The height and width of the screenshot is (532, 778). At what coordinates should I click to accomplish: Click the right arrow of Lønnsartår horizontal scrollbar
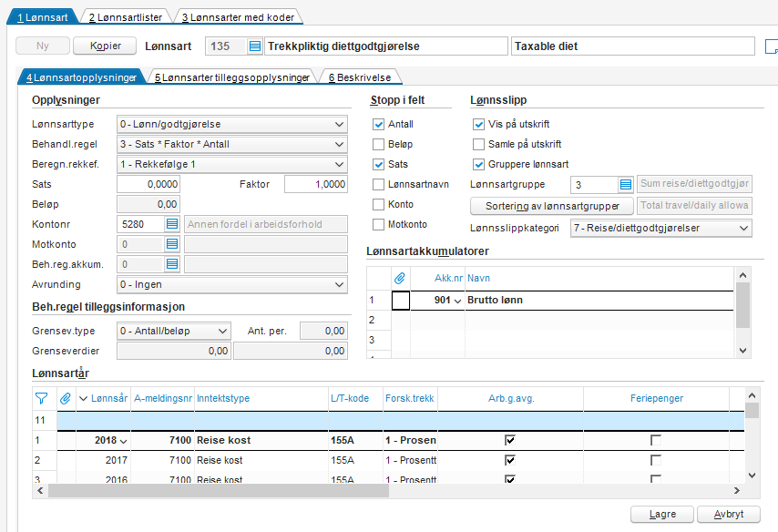[737, 491]
